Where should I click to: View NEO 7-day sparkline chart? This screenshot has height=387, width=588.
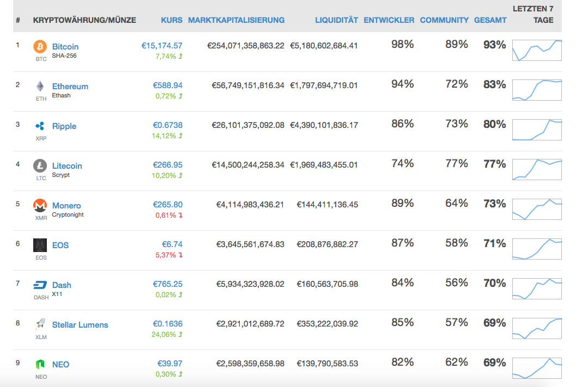(x=537, y=368)
